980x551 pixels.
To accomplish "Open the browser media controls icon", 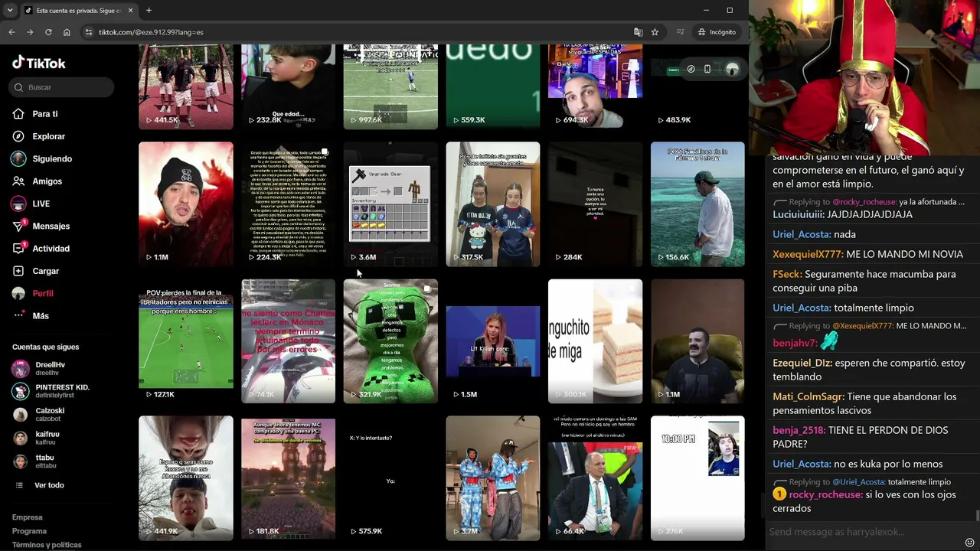I will click(680, 32).
